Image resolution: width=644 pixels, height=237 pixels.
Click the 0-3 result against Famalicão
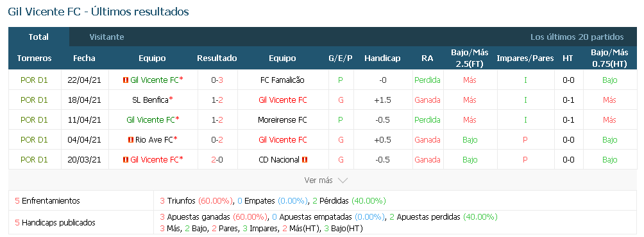coord(217,80)
